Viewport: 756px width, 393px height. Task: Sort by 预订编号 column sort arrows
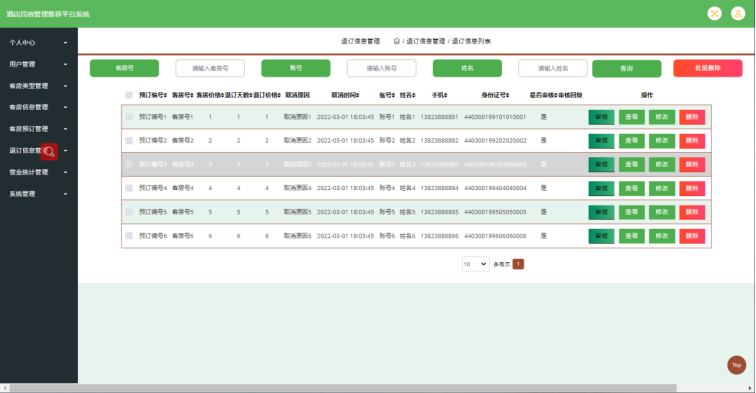[x=165, y=95]
